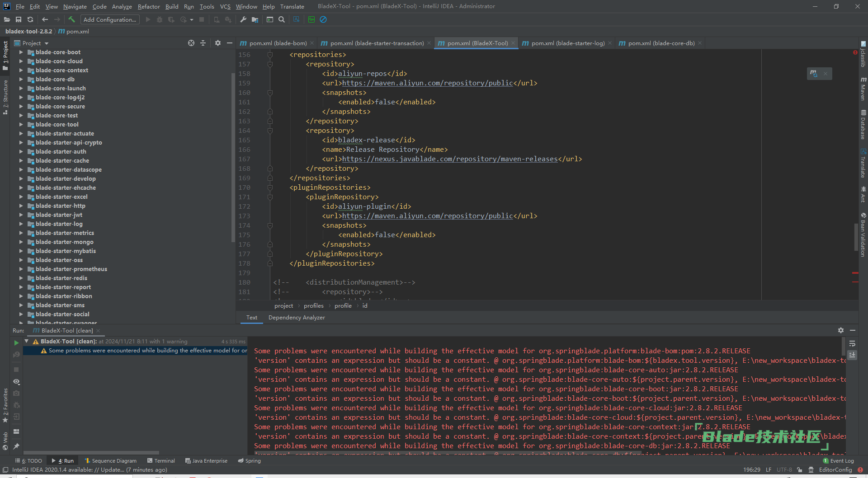The height and width of the screenshot is (478, 868).
Task: Open Project Structure folder icon in toolbar
Action: point(255,19)
